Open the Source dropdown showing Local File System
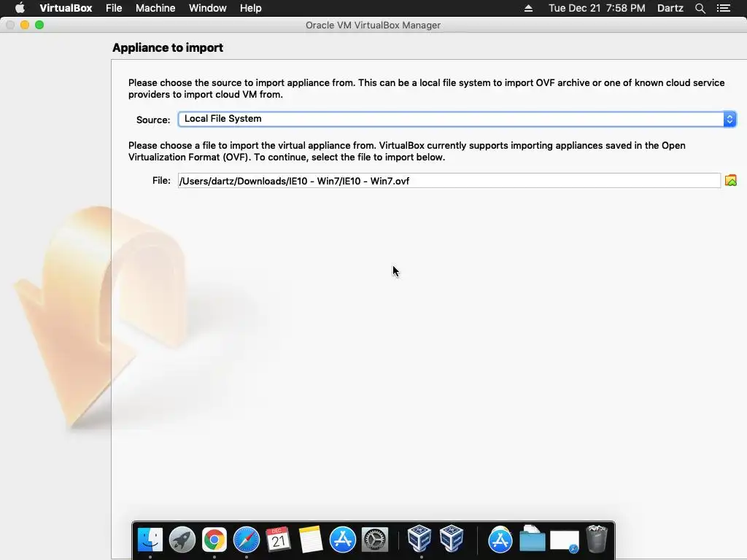 pyautogui.click(x=457, y=119)
